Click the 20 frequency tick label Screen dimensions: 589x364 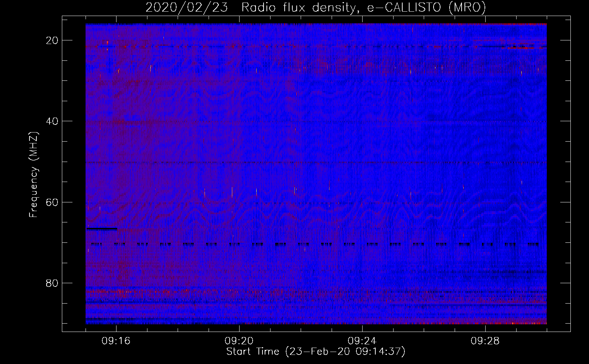pos(52,40)
